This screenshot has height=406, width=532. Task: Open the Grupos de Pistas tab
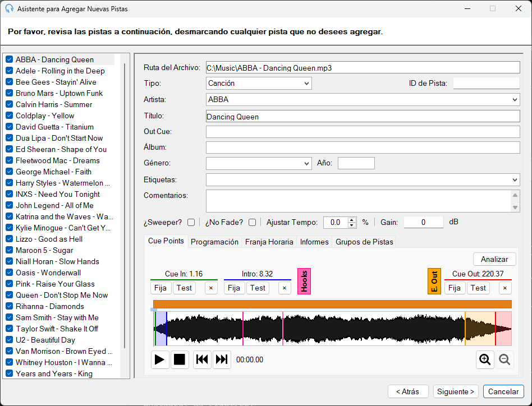click(x=364, y=242)
